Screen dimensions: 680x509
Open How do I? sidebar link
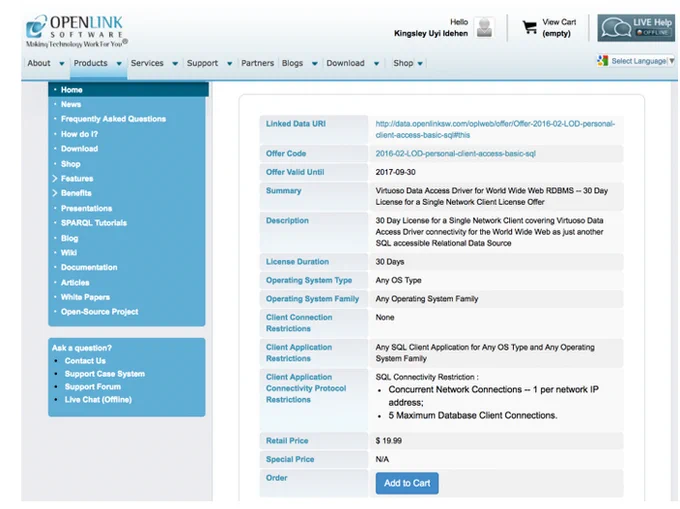click(79, 134)
